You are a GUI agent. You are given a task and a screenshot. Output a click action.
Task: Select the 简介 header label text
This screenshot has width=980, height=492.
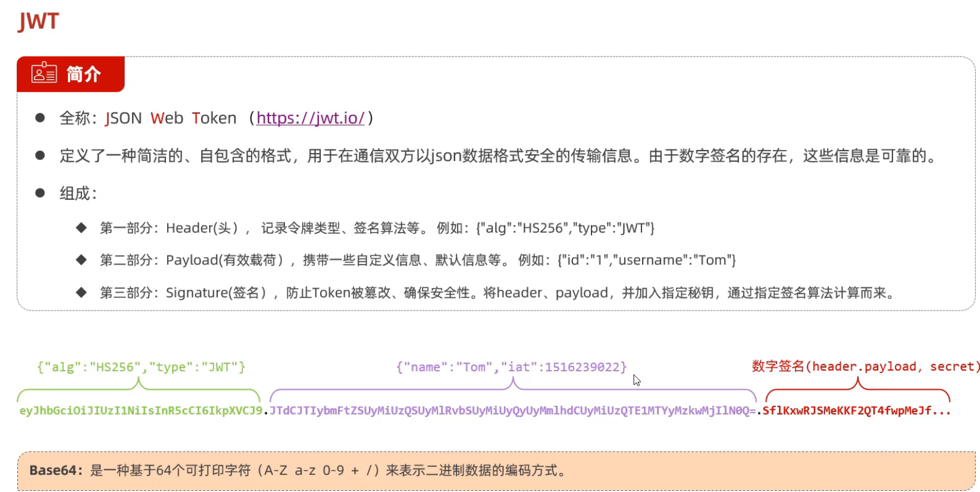83,74
